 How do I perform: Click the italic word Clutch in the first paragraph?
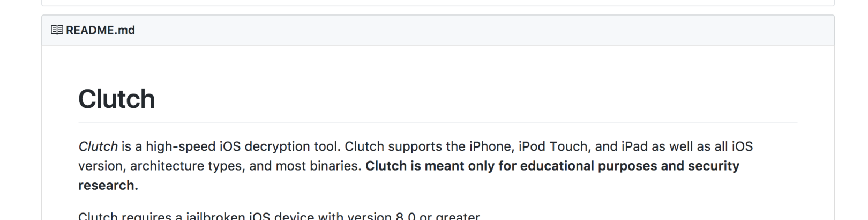click(x=98, y=146)
